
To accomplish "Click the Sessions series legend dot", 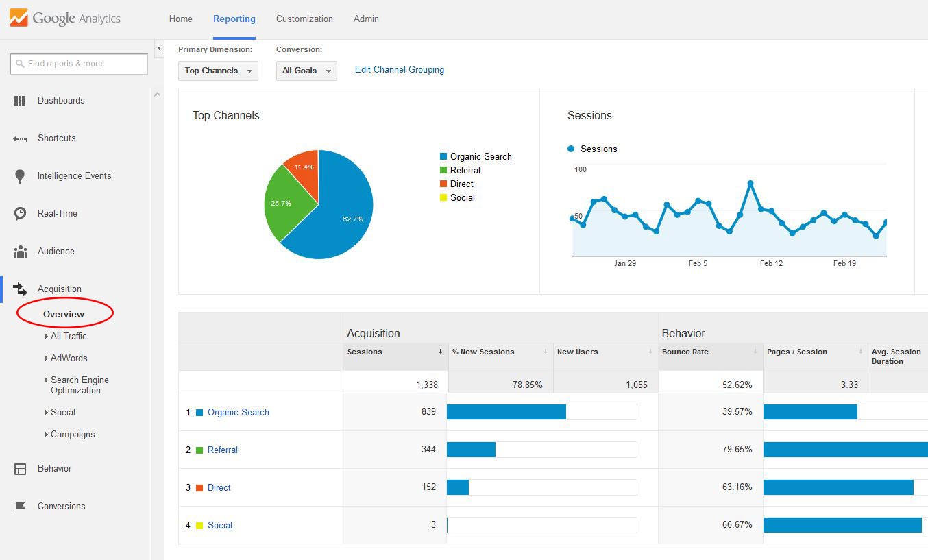I will [571, 149].
